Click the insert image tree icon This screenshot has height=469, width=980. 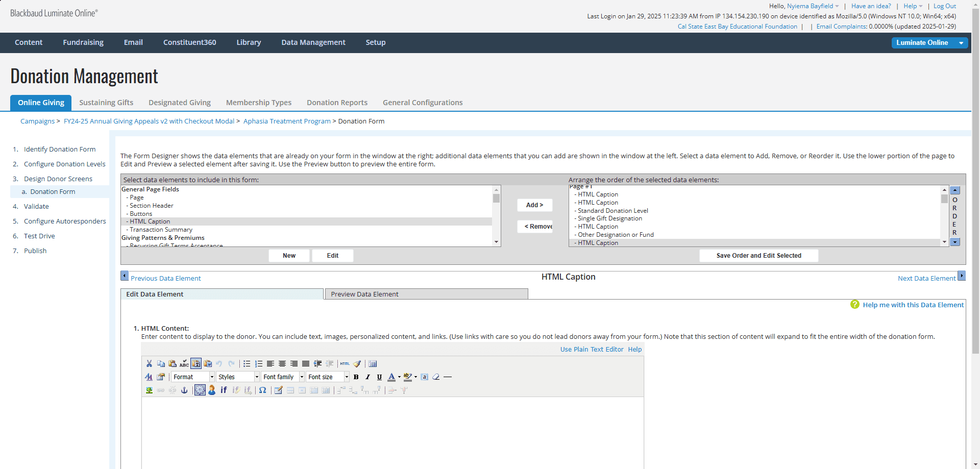[x=149, y=390]
